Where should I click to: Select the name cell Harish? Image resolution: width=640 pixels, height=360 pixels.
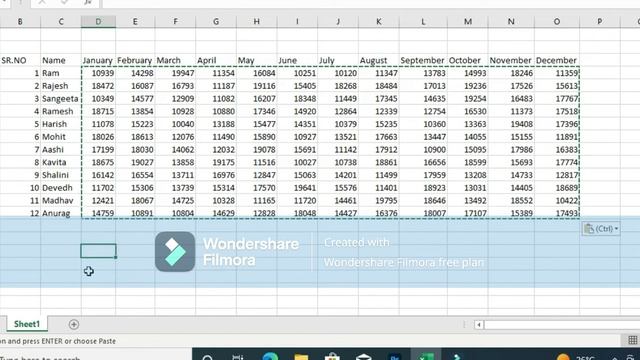point(61,124)
